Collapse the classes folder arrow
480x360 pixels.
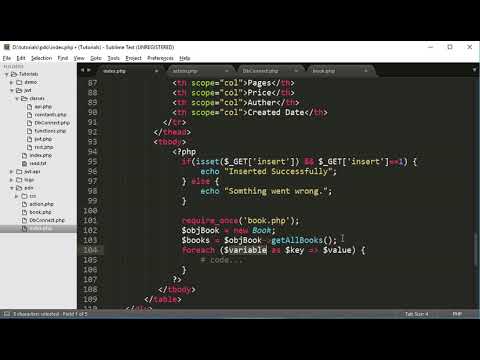coord(17,98)
